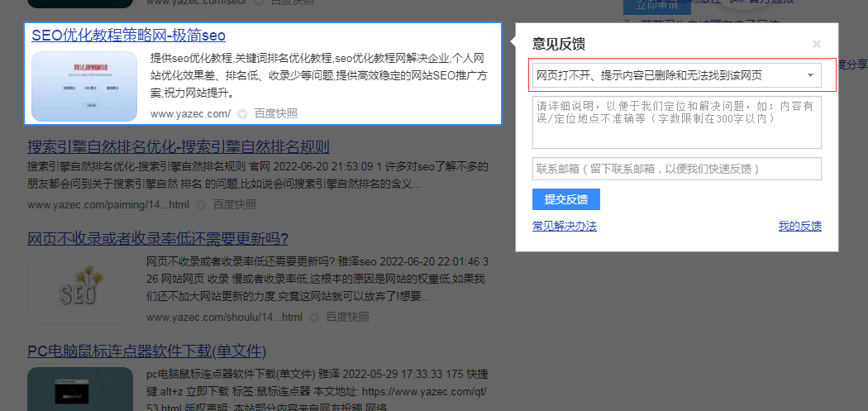Open 搜索引擎自然排名优化 result title
The image size is (868, 411).
pyautogui.click(x=179, y=147)
